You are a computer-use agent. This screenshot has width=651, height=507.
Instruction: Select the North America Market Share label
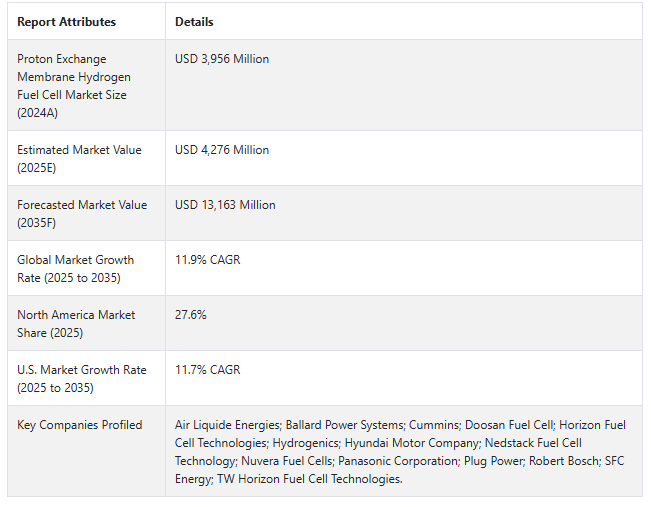[76, 323]
